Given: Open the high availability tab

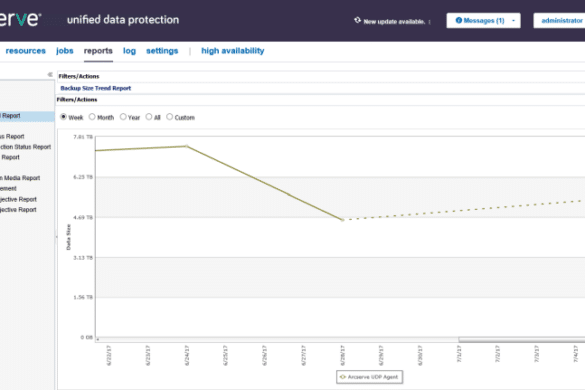Looking at the screenshot, I should click(x=233, y=51).
